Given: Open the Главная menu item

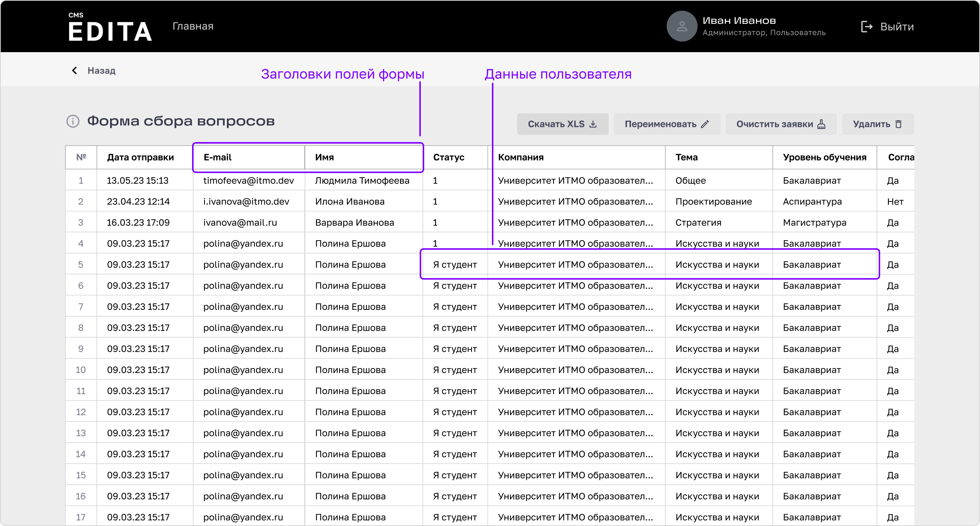Looking at the screenshot, I should [x=193, y=26].
